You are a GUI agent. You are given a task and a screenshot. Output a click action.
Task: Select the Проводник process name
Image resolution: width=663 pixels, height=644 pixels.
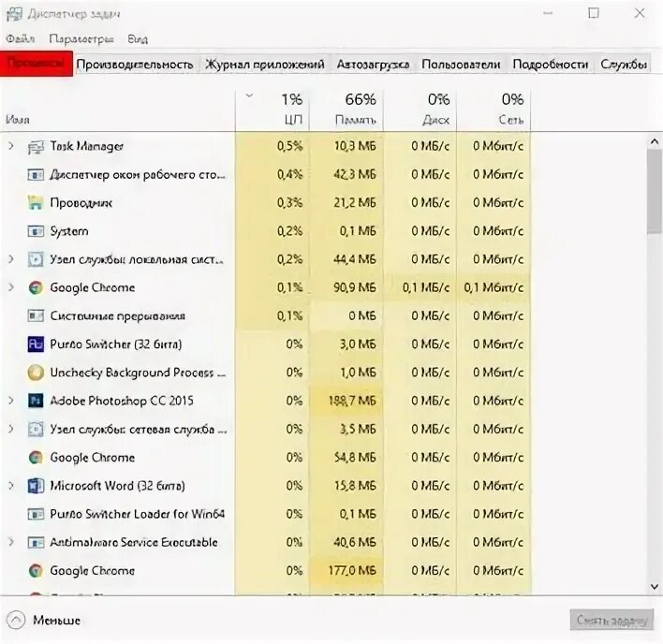(81, 203)
